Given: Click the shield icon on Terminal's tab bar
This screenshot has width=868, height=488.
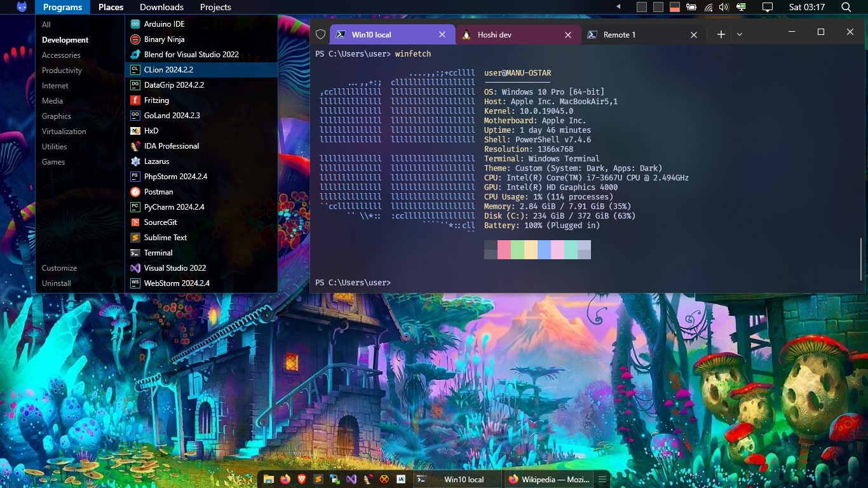Looking at the screenshot, I should (321, 34).
